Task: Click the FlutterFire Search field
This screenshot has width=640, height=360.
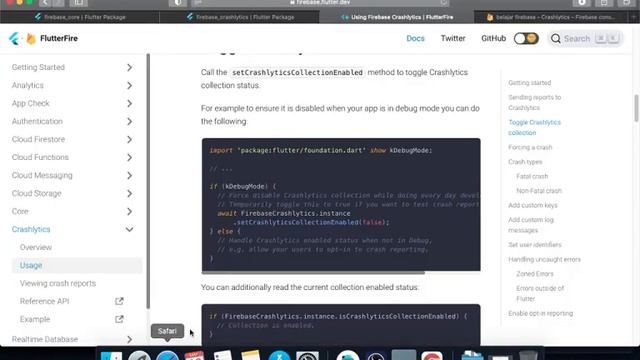Action: (585, 38)
